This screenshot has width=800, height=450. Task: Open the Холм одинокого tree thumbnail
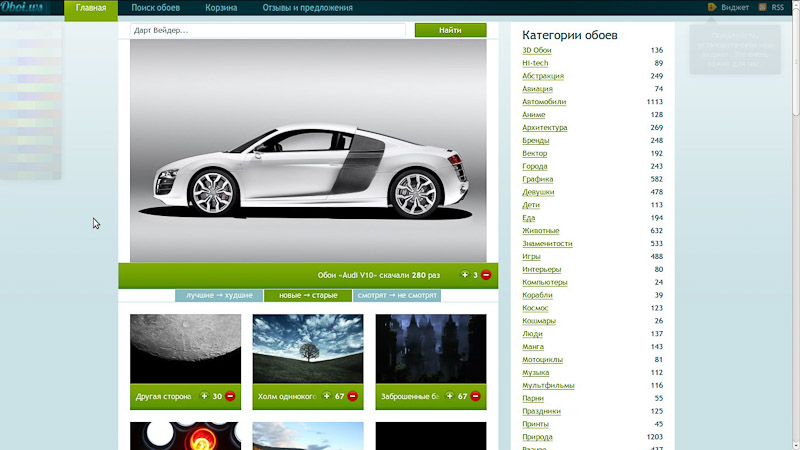click(308, 348)
